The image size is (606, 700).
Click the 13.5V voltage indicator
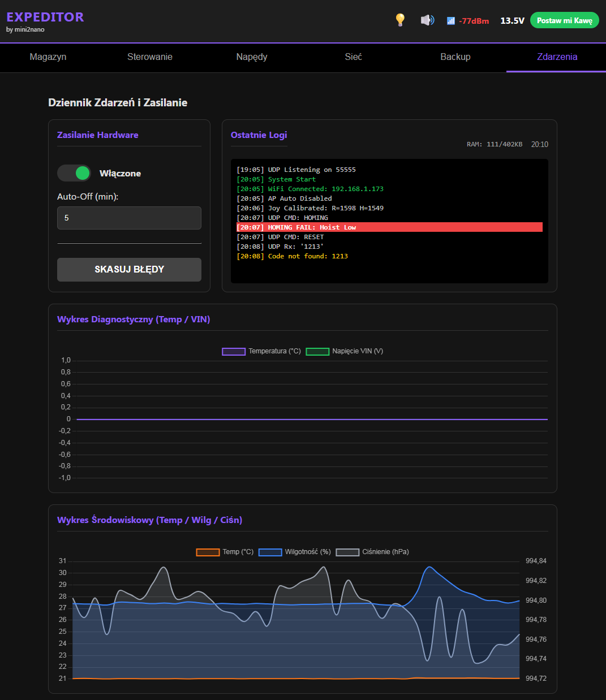click(x=512, y=21)
